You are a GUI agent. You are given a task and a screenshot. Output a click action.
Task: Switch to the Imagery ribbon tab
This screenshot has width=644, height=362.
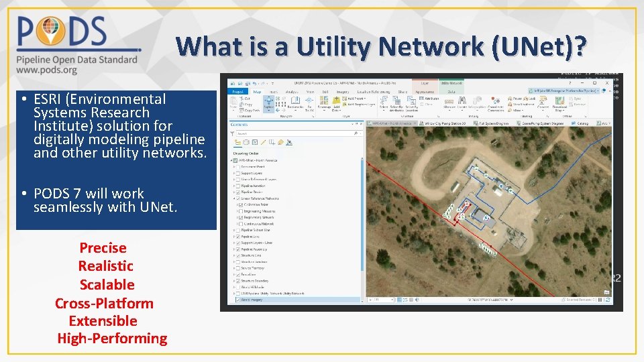coord(343,92)
